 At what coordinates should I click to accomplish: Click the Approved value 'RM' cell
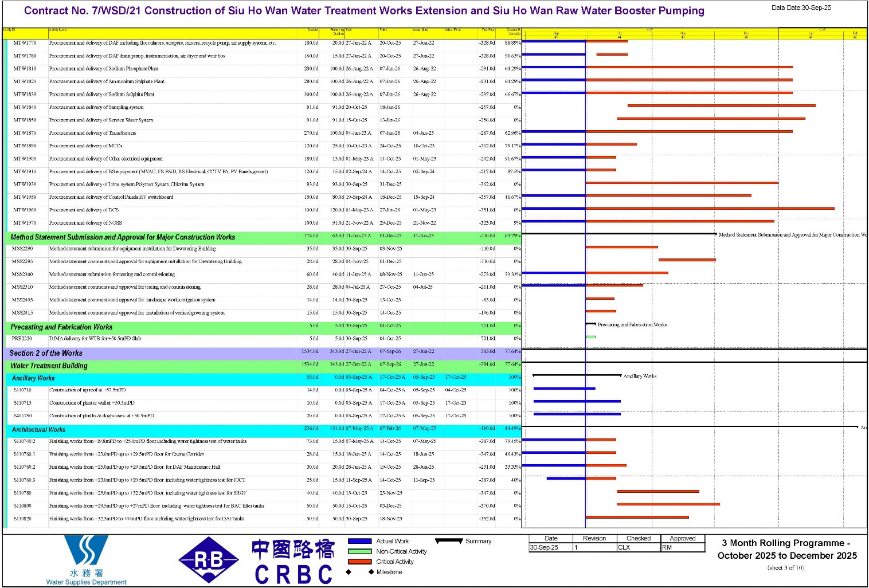pyautogui.click(x=683, y=547)
